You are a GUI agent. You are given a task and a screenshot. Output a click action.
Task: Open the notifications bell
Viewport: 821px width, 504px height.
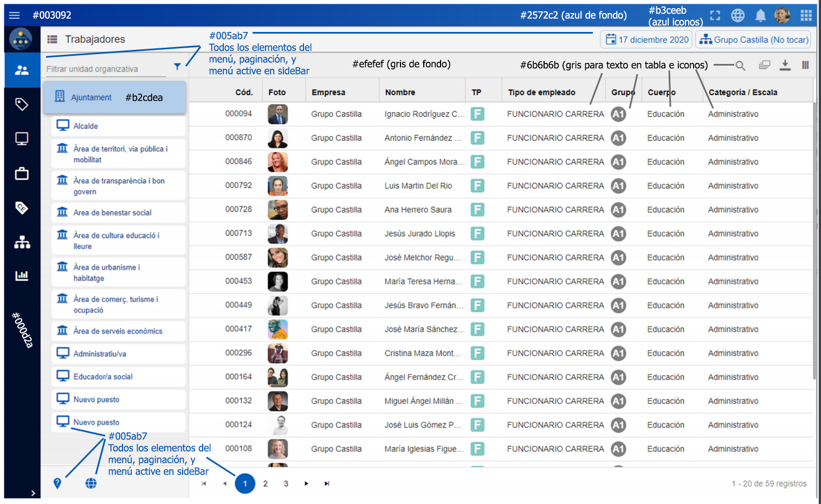(x=760, y=16)
